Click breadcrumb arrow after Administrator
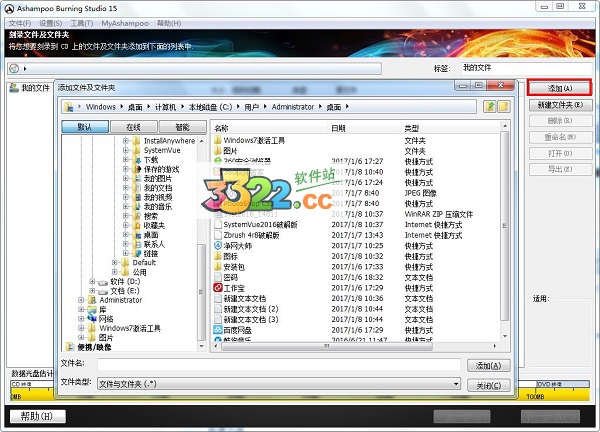This screenshot has height=432, width=600. 320,107
